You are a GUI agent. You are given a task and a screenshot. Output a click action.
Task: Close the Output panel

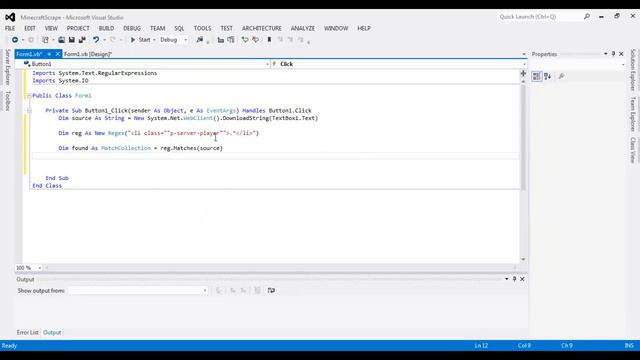[522, 279]
